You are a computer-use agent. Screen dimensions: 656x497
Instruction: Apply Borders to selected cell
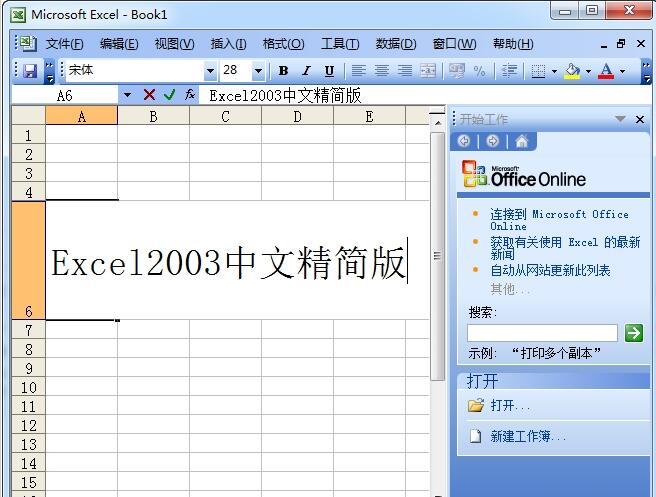538,71
